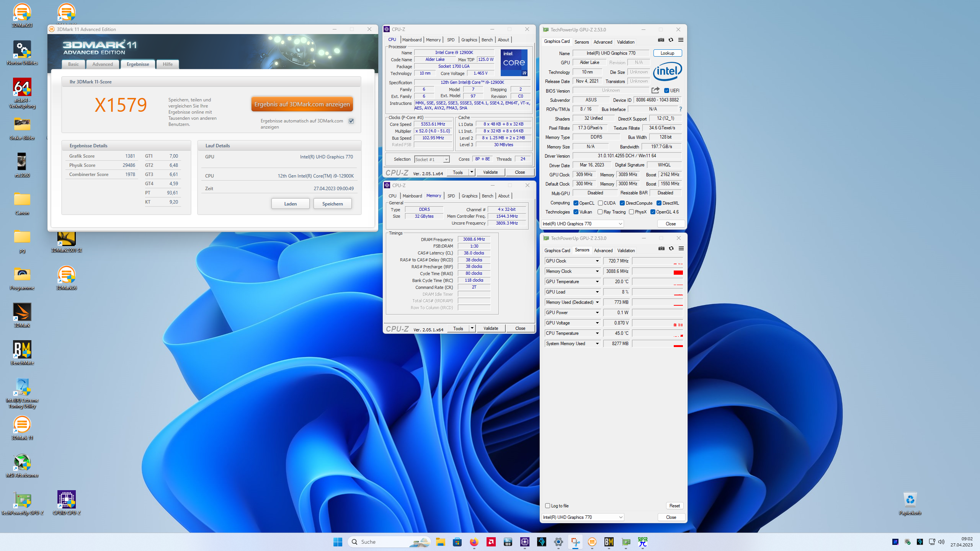
Task: Open Mainboard tab in upper CPU-Z
Action: 412,40
